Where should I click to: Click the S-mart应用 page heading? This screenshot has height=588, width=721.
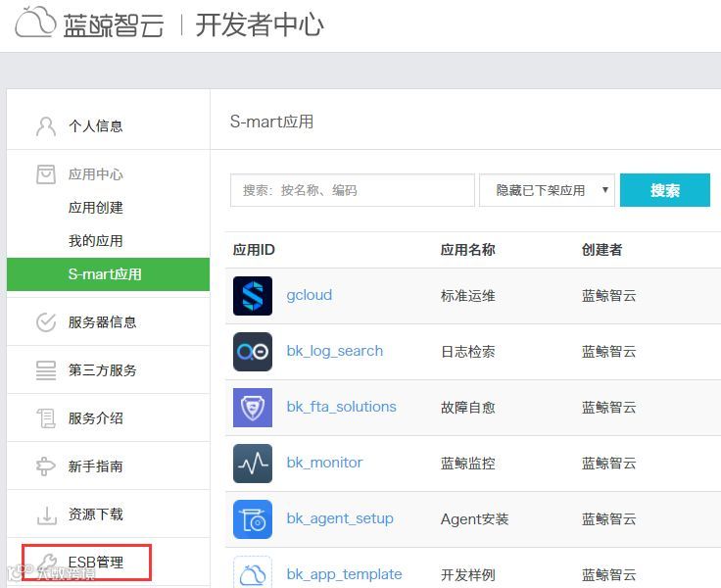(x=271, y=122)
